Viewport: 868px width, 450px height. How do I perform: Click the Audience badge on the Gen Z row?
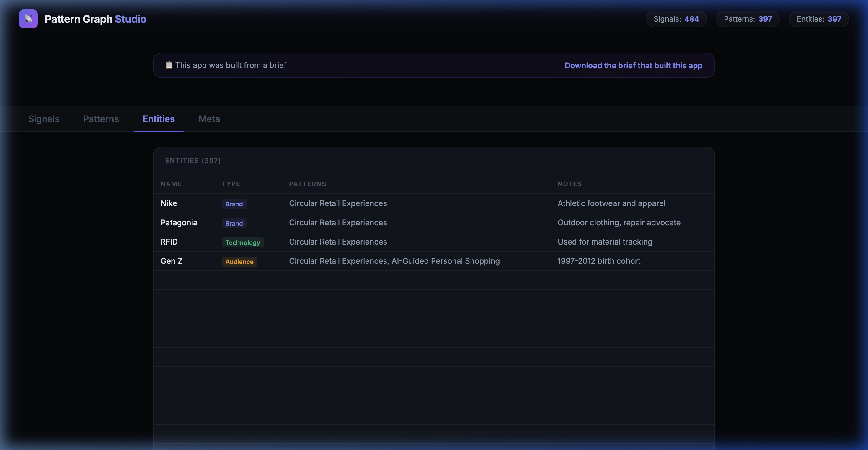coord(239,261)
